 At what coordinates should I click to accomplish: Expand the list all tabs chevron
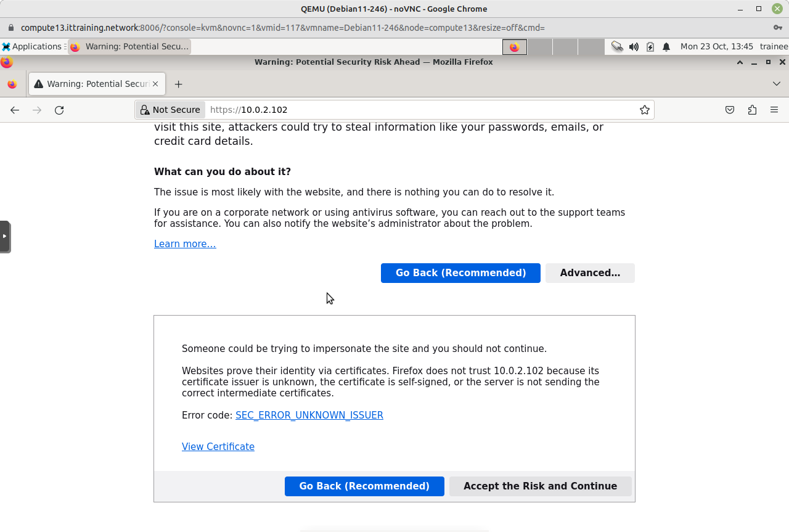(777, 84)
